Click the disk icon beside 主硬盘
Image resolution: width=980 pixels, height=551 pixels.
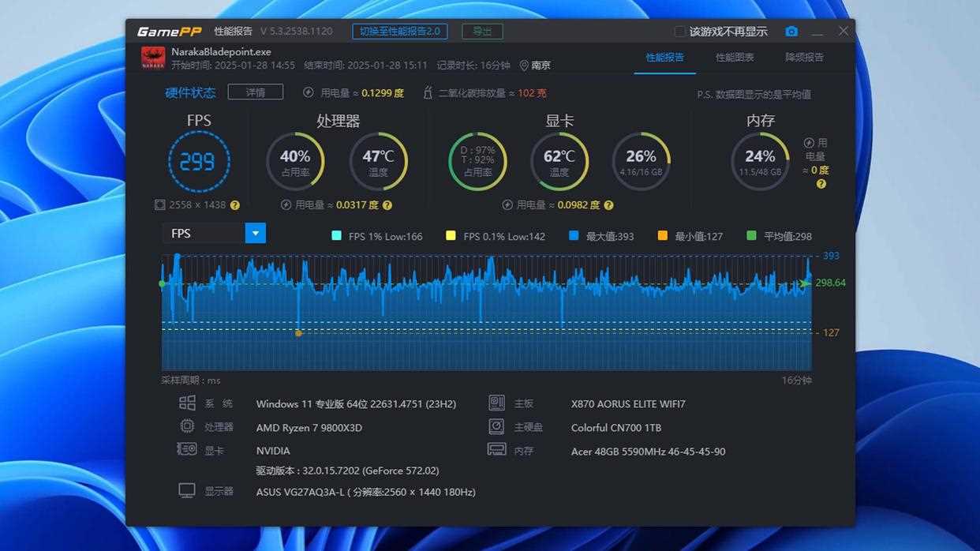pos(496,427)
